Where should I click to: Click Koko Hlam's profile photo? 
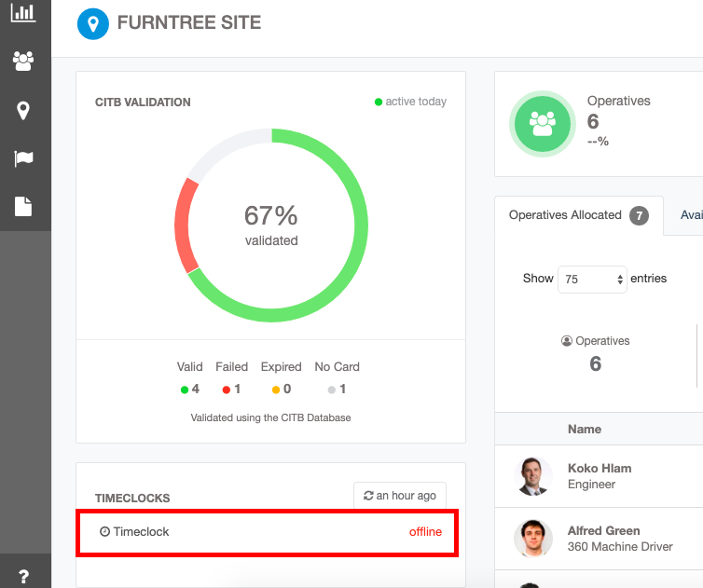tap(533, 476)
